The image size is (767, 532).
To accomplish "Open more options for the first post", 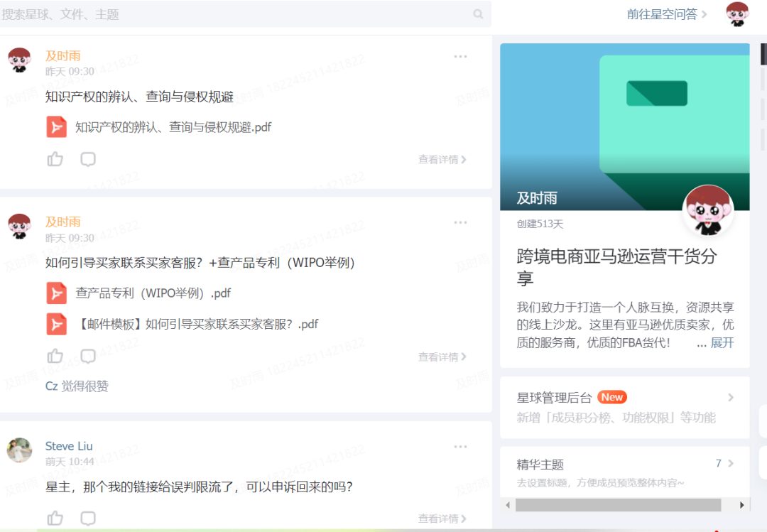I will 460,57.
